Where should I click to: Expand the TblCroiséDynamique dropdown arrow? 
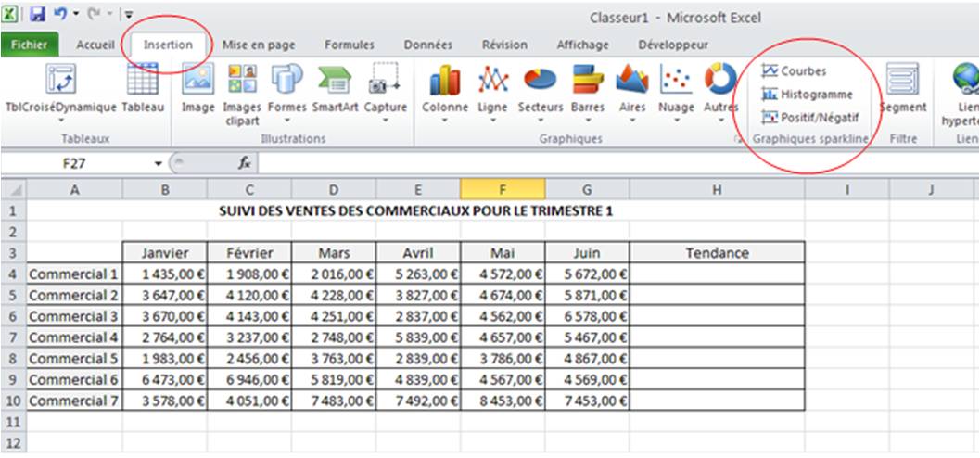61,120
